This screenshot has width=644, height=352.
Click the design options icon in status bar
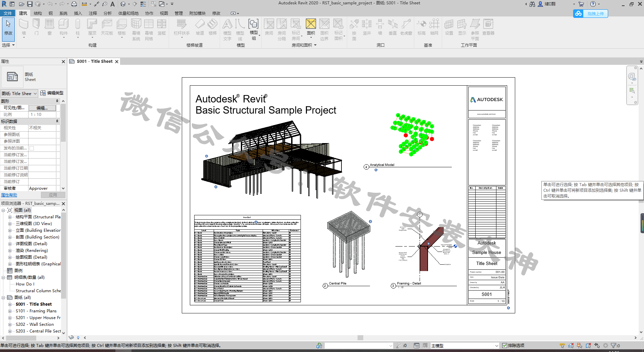pyautogui.click(x=417, y=346)
